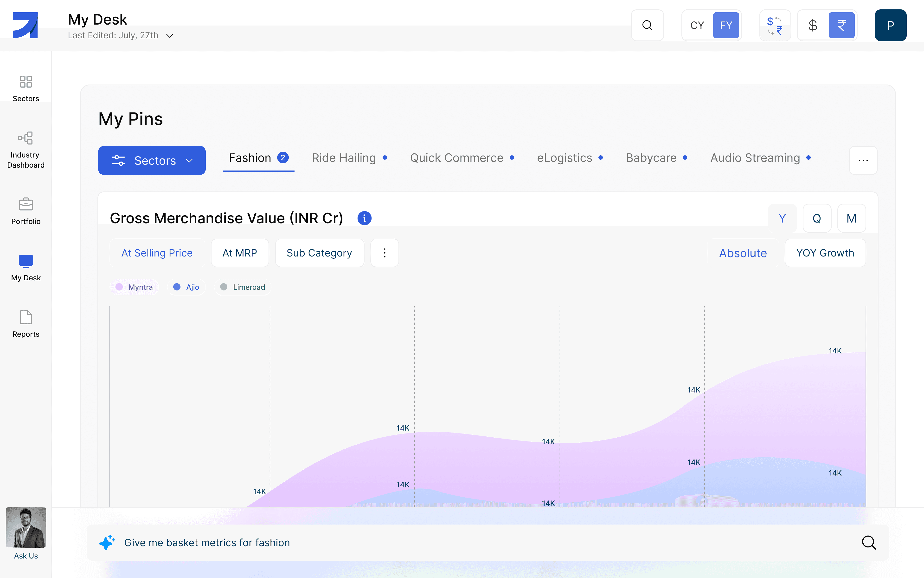Open the Sectors sidebar section

(26, 89)
